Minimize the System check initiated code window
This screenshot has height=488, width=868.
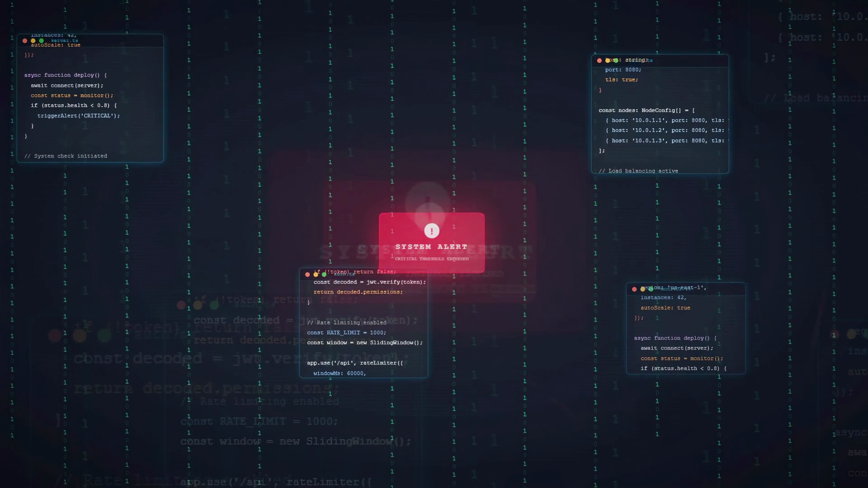click(x=33, y=41)
